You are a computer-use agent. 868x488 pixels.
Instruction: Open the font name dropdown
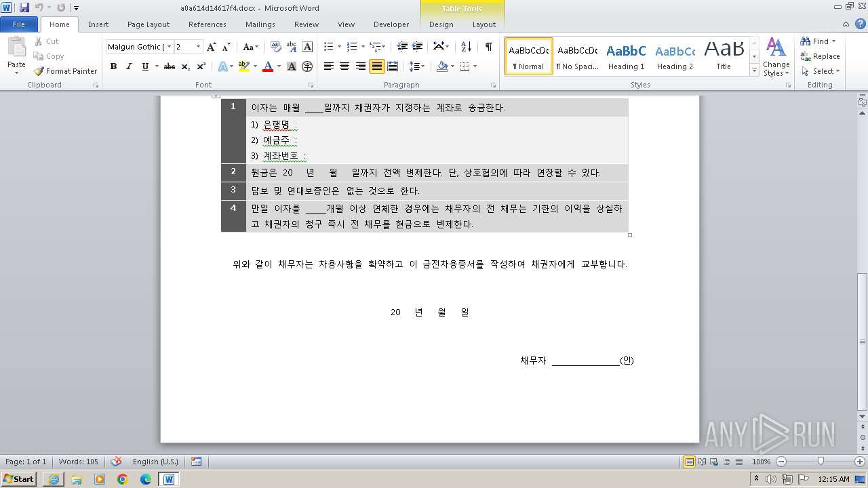tap(169, 47)
